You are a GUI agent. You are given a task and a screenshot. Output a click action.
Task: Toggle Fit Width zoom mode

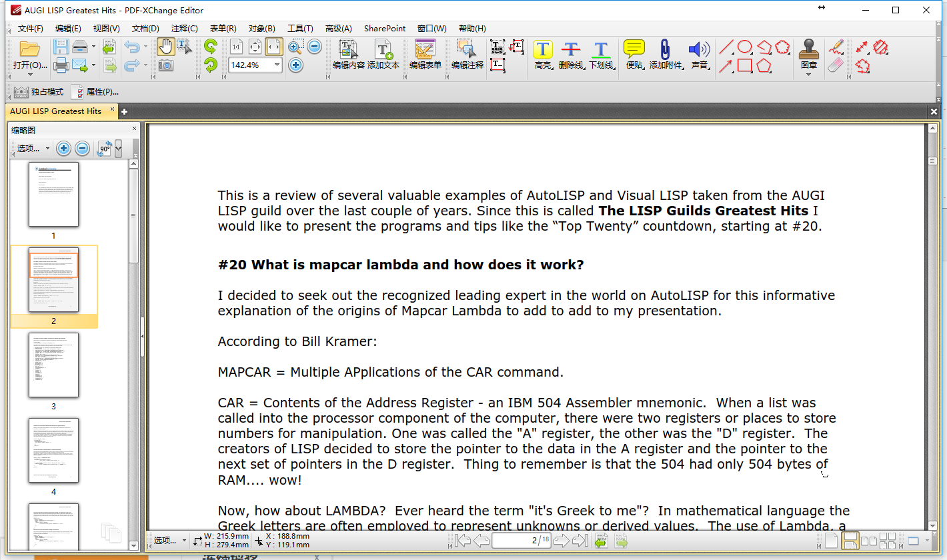(x=274, y=47)
